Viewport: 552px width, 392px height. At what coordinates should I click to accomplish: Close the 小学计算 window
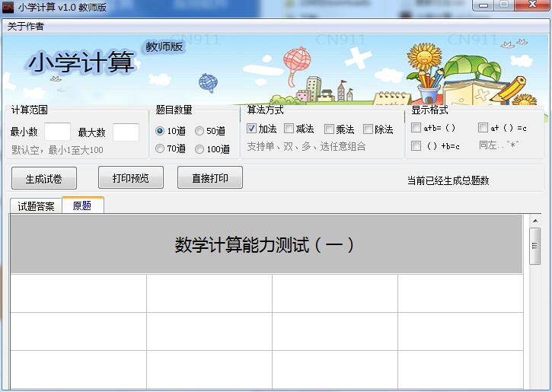(532, 5)
